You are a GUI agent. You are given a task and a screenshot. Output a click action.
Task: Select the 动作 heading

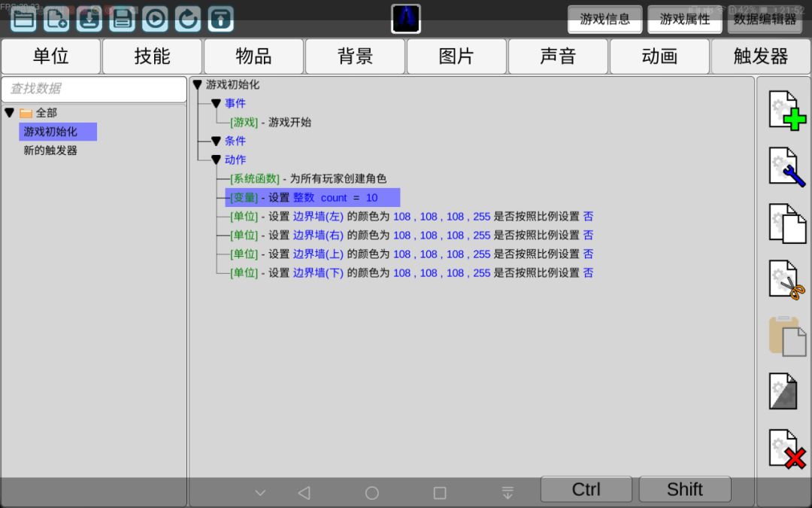[x=235, y=160]
